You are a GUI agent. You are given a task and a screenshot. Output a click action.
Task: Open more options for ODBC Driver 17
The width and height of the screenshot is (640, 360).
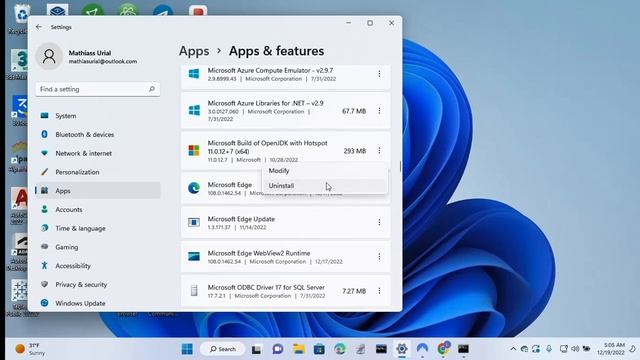point(379,291)
